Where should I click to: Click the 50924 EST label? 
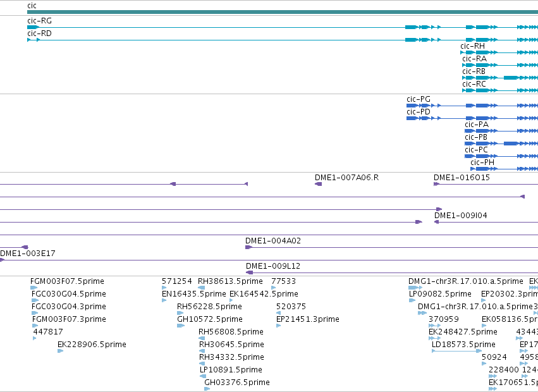click(x=494, y=357)
